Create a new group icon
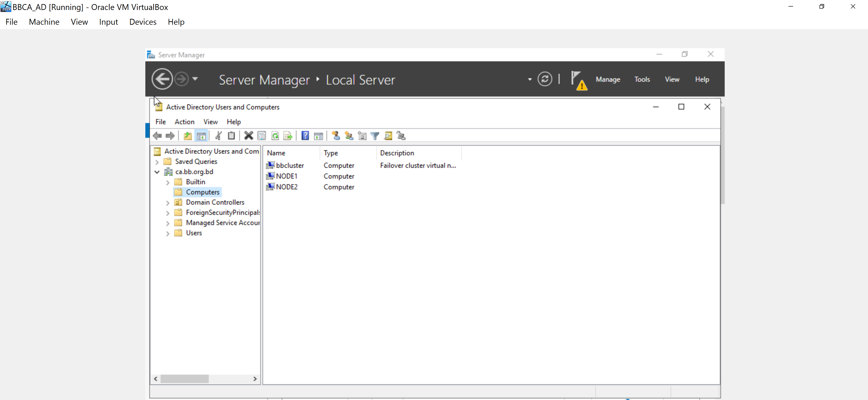This screenshot has width=868, height=400. coord(349,136)
